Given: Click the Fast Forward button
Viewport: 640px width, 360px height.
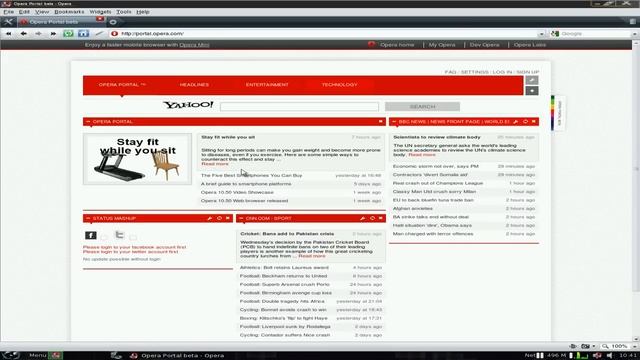Looking at the screenshot, I should [53, 34].
